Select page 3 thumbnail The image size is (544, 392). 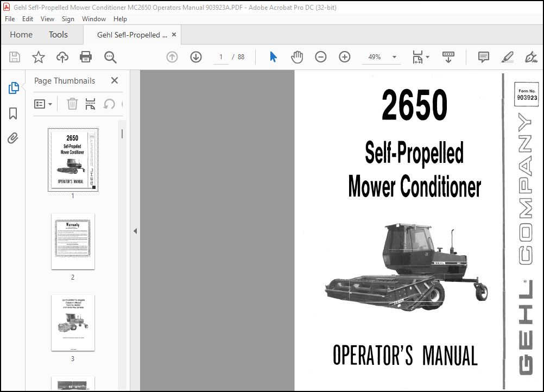(73, 323)
